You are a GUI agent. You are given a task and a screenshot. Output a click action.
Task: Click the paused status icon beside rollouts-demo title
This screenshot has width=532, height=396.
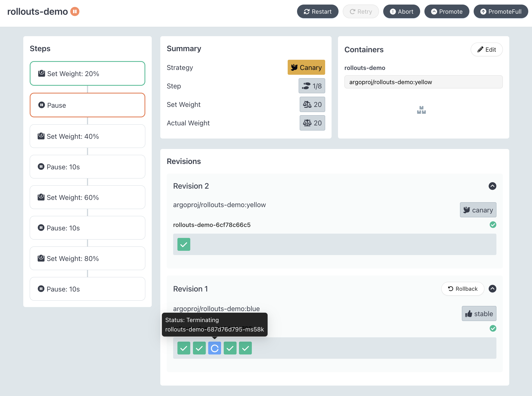(75, 12)
